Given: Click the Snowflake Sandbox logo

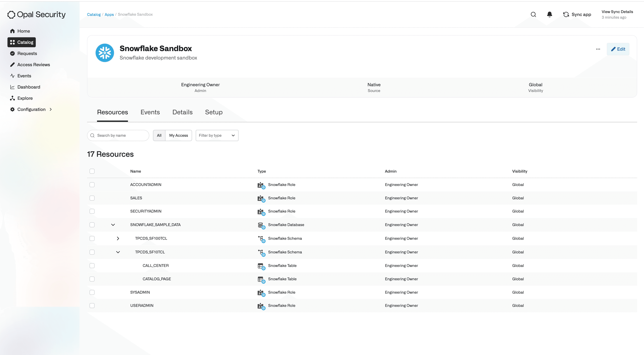Looking at the screenshot, I should coord(105,53).
